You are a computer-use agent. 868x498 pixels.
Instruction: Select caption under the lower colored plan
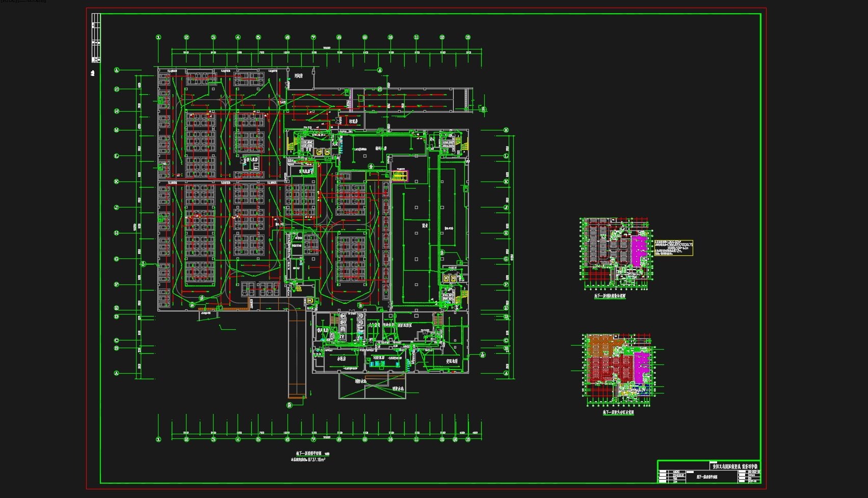click(x=618, y=412)
